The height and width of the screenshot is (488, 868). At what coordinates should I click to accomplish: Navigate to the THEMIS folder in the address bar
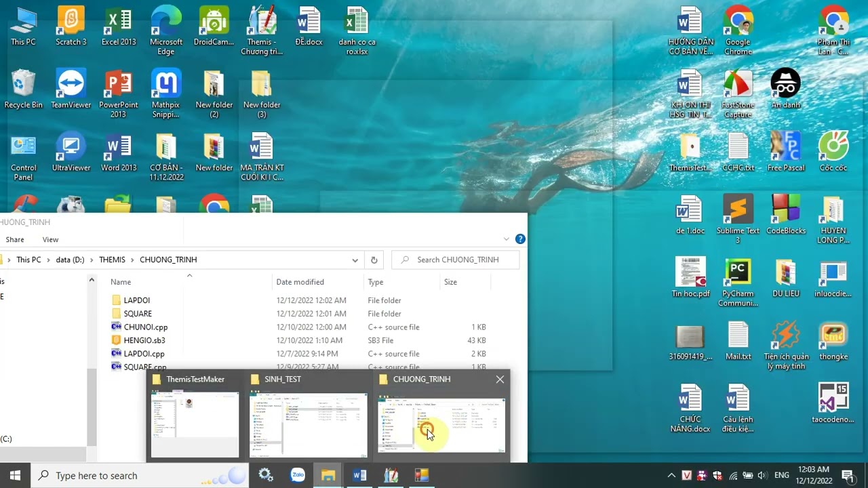pos(113,260)
